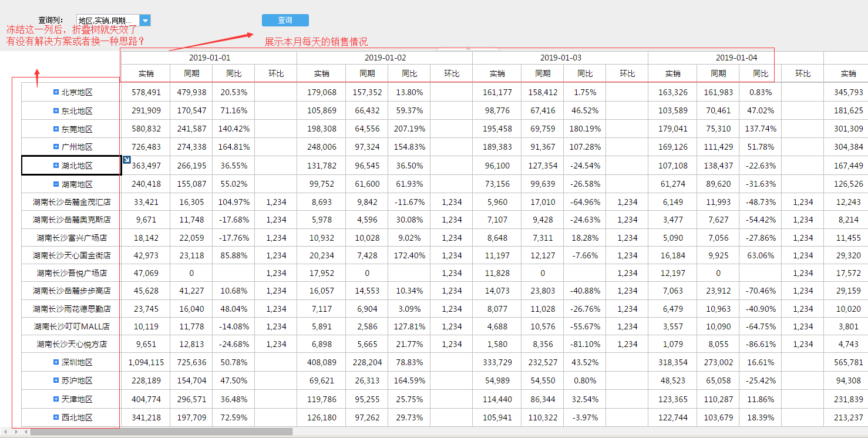Select the 湖南长沙岳麓步步高店 row label
Screen dimensions: 868x438
(x=72, y=291)
